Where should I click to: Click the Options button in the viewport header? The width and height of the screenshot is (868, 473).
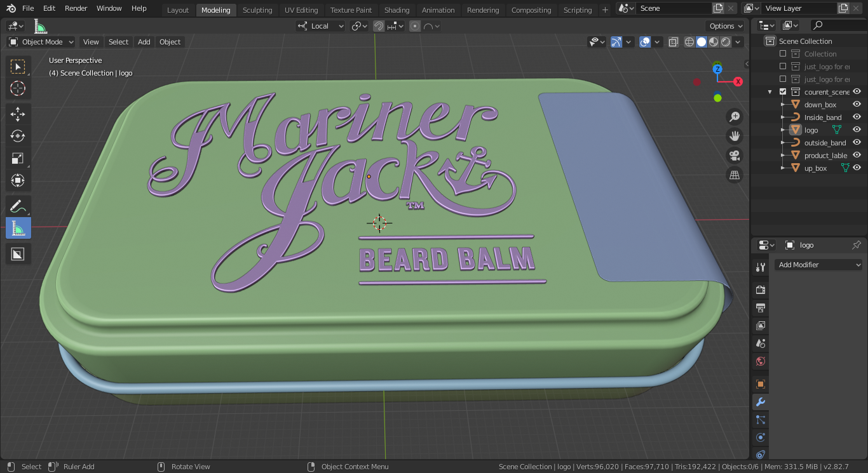725,26
